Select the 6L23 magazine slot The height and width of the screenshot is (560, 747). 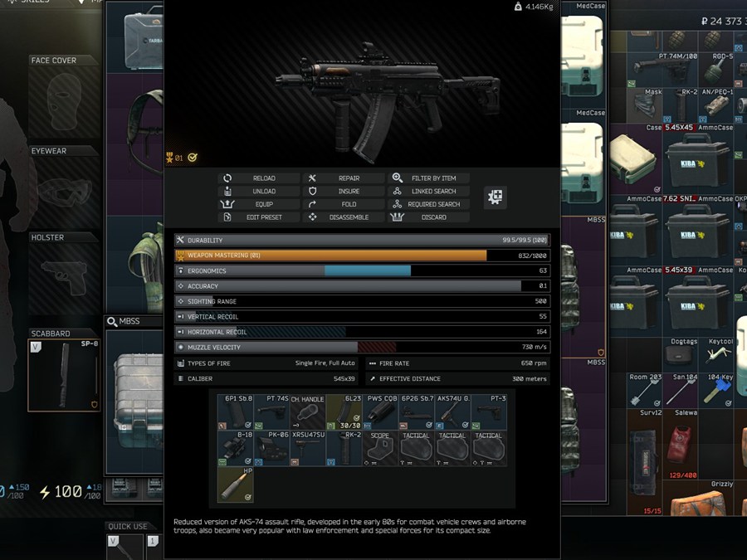click(344, 411)
